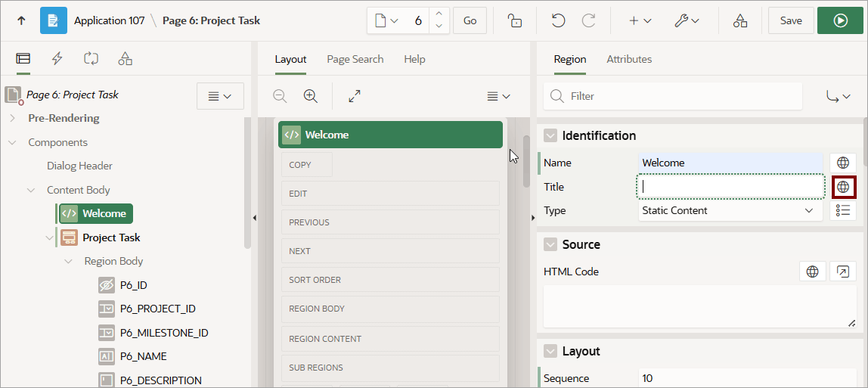Viewport: 868px width, 388px height.
Task: Select the P6_NAME item
Action: click(x=132, y=356)
